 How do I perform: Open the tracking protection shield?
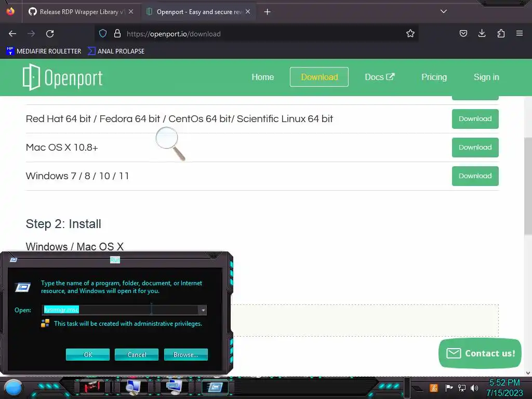tap(103, 33)
